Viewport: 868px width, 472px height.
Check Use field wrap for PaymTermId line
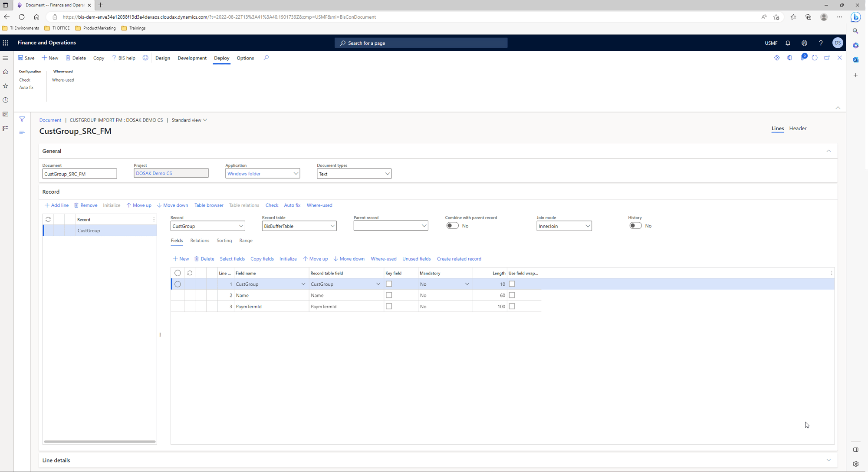tap(512, 306)
